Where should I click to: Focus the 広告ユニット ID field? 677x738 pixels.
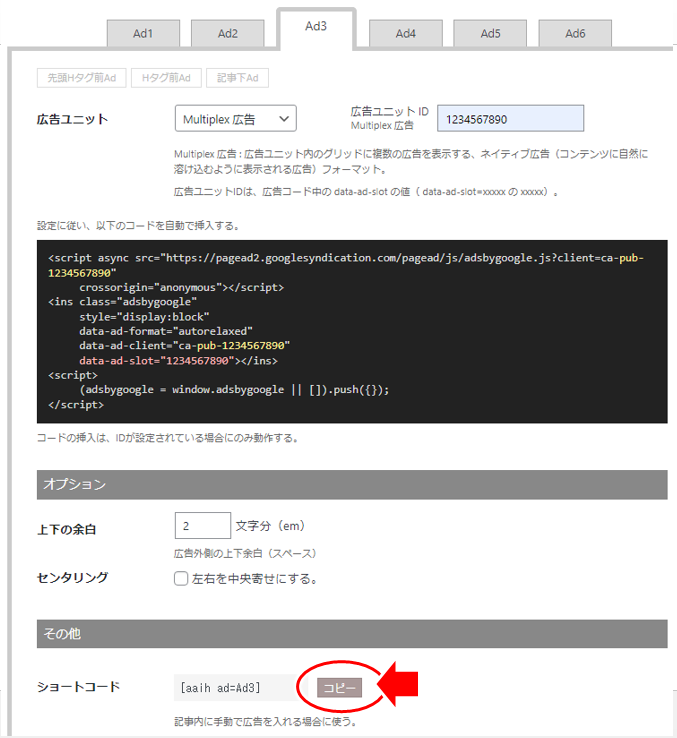(x=510, y=119)
